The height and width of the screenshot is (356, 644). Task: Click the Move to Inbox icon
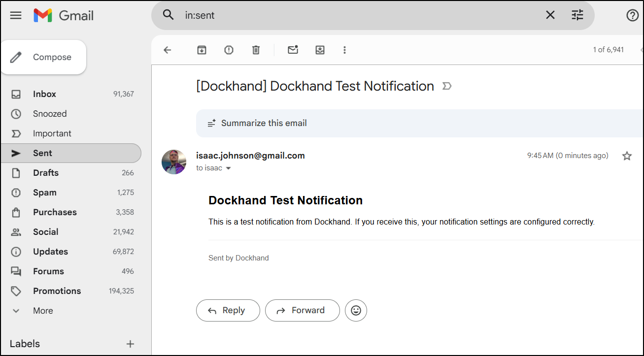click(x=320, y=50)
